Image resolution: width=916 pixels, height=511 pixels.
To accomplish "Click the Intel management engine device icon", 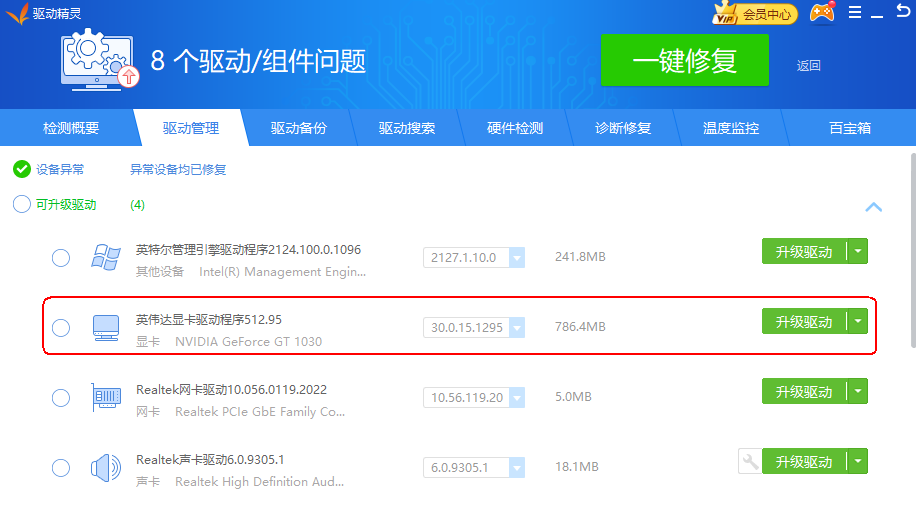I will click(x=106, y=257).
